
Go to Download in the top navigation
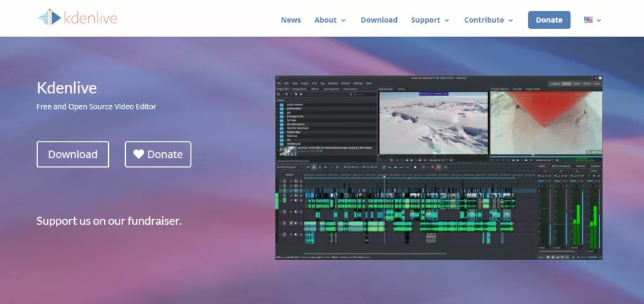point(379,20)
